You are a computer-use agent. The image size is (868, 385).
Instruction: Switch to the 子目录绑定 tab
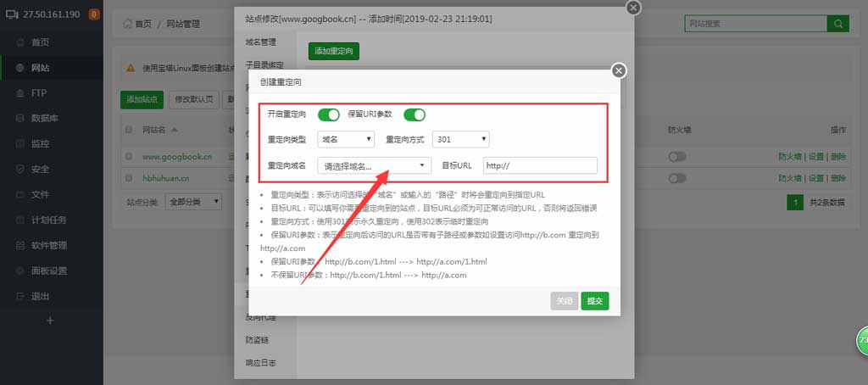[264, 65]
